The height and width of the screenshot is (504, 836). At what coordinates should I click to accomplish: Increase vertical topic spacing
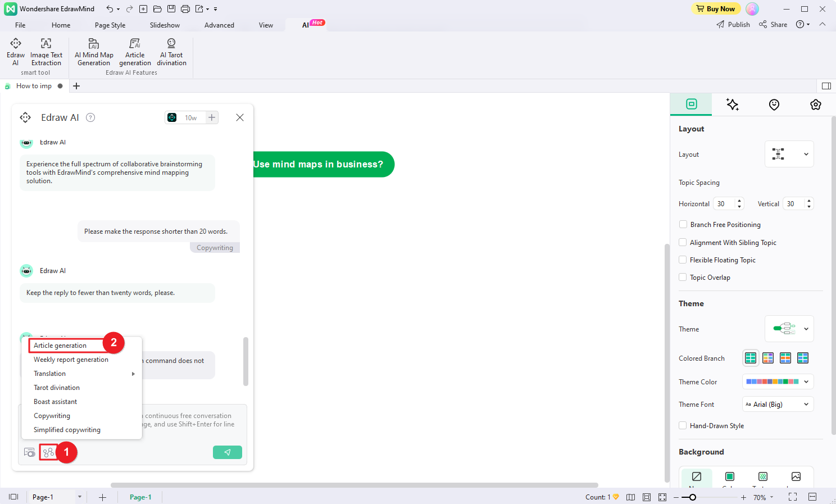(809, 201)
